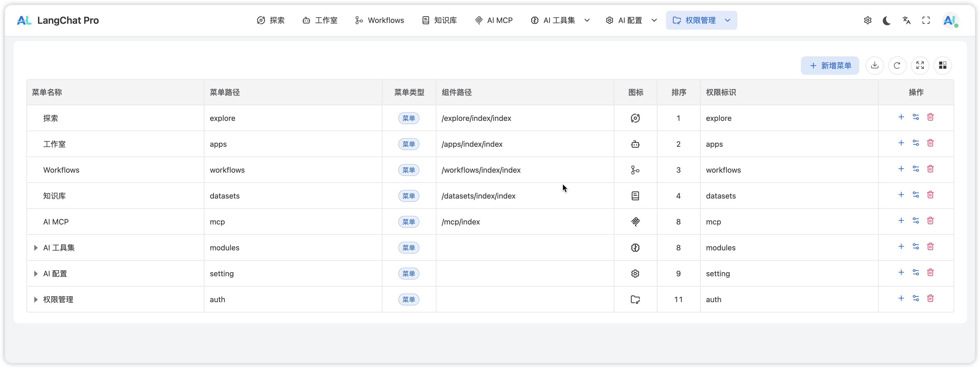Screen dimensions: 980x368
Task: Click the download export icon button
Action: pyautogui.click(x=875, y=66)
